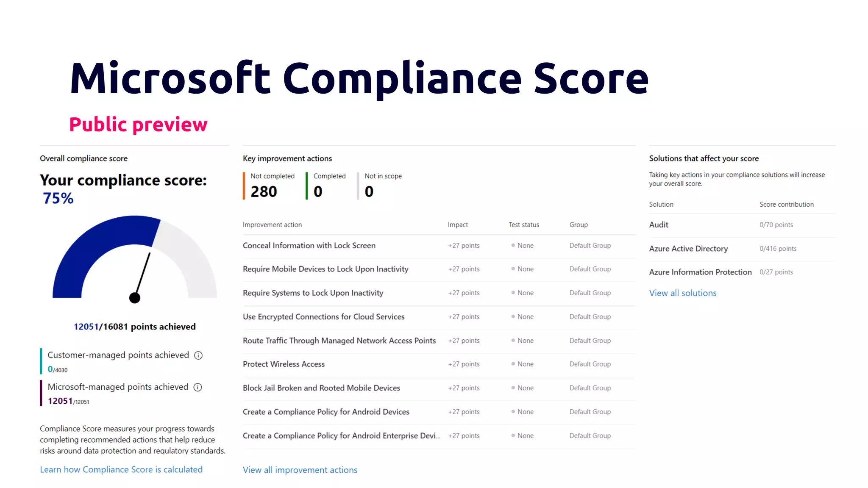
Task: Click the None test status for Protect Wireless Access
Action: [x=522, y=364]
